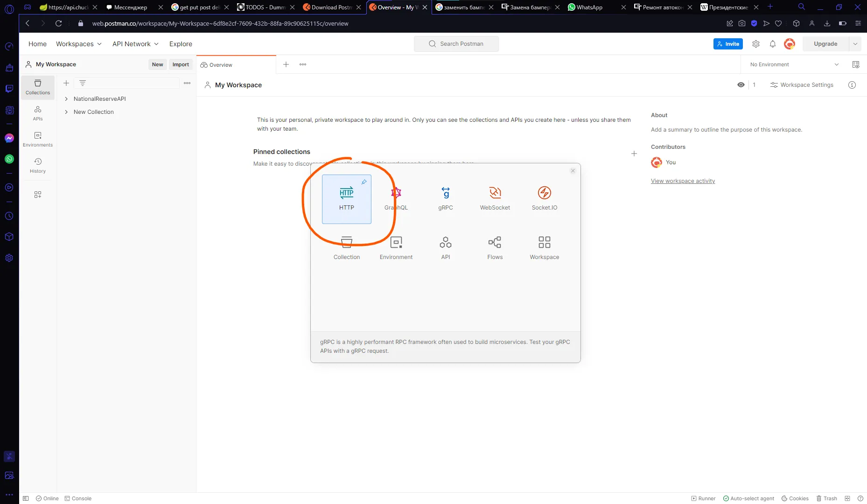The height and width of the screenshot is (504, 867).
Task: Open the Collections sidebar tab
Action: tap(38, 87)
